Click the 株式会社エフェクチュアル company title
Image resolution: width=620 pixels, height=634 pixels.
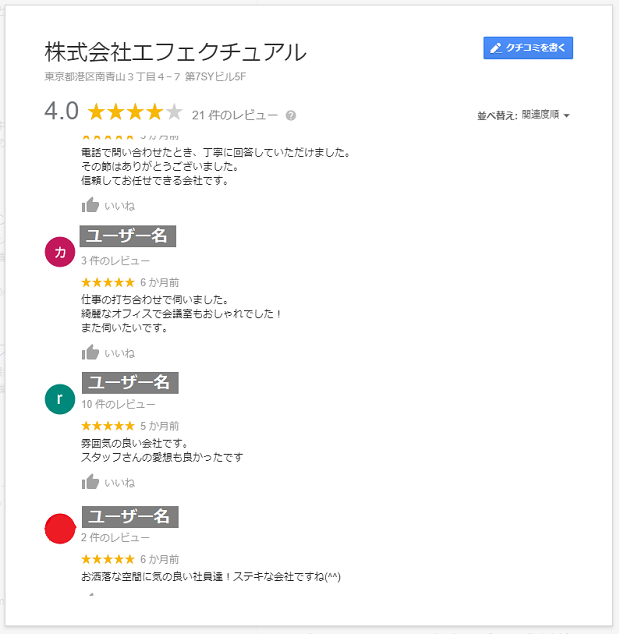coord(176,52)
